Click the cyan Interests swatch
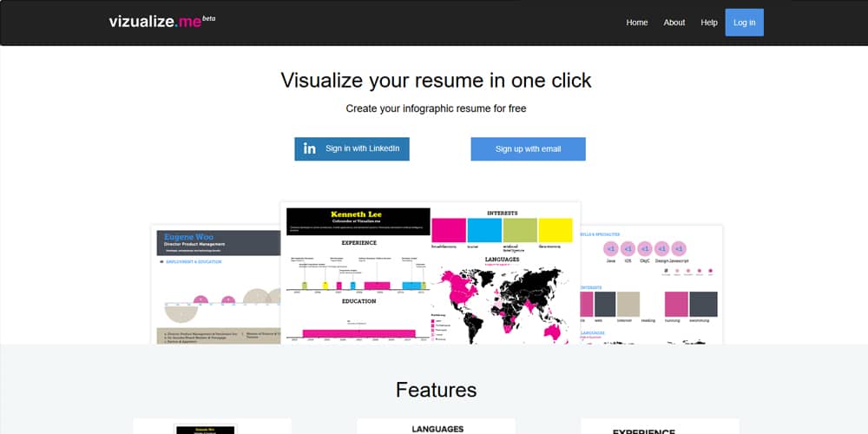 click(484, 230)
